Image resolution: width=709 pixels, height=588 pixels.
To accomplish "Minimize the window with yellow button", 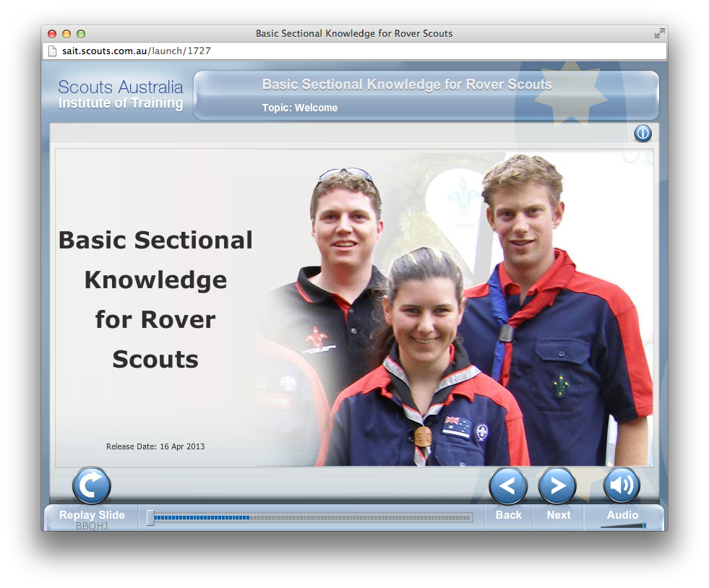I will [x=66, y=34].
